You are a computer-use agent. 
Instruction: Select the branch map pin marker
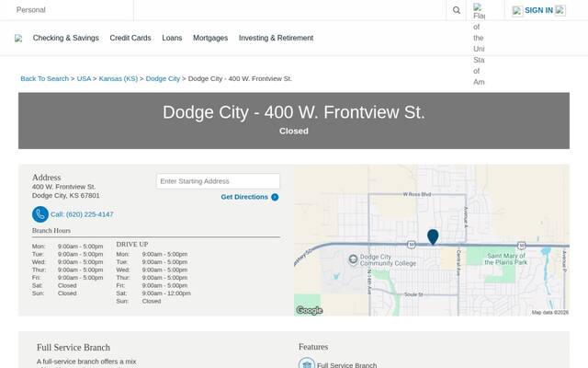(x=433, y=237)
